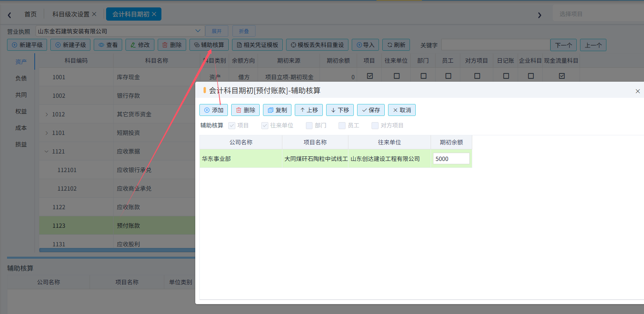Click 模板丢失科目重设 button
The height and width of the screenshot is (314, 644).
[317, 45]
